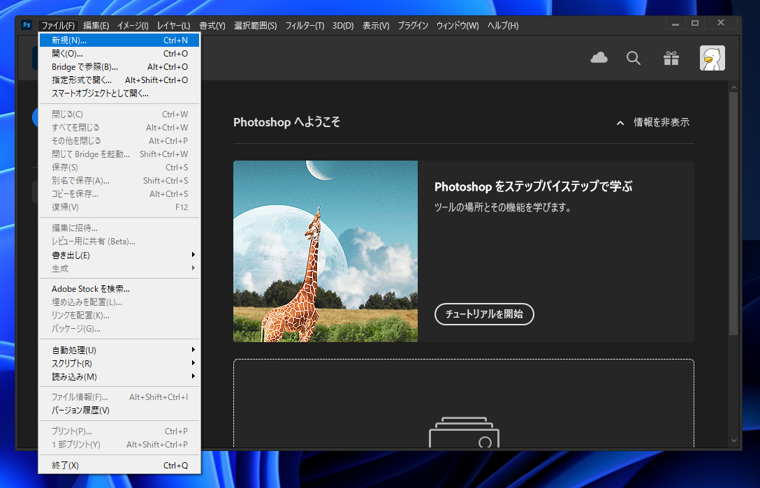This screenshot has height=488, width=760.
Task: Expand 自動処理(U) submenu
Action: tap(119, 350)
